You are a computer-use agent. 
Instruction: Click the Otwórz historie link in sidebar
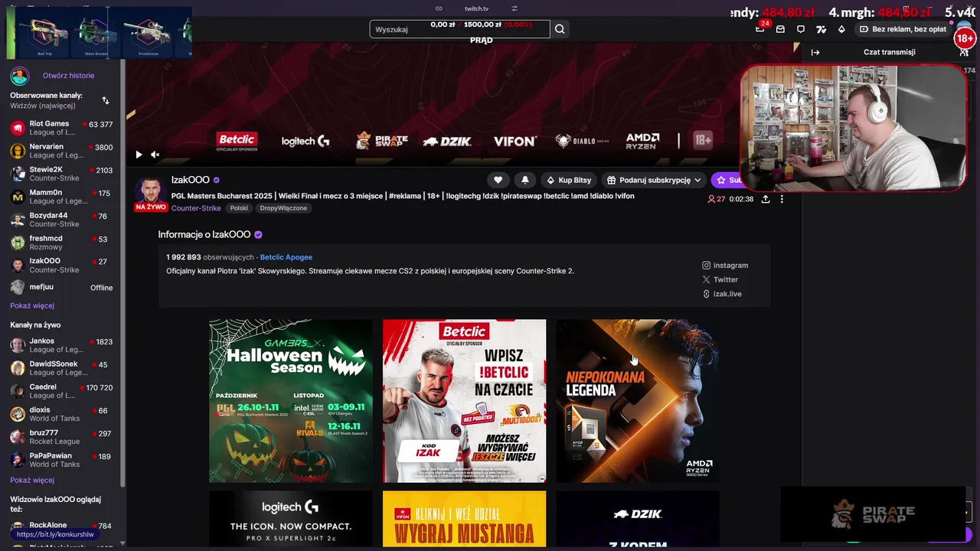tap(68, 76)
